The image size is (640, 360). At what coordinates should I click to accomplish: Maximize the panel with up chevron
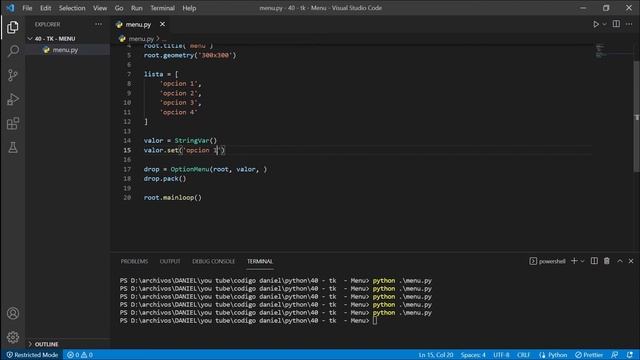tap(620, 261)
